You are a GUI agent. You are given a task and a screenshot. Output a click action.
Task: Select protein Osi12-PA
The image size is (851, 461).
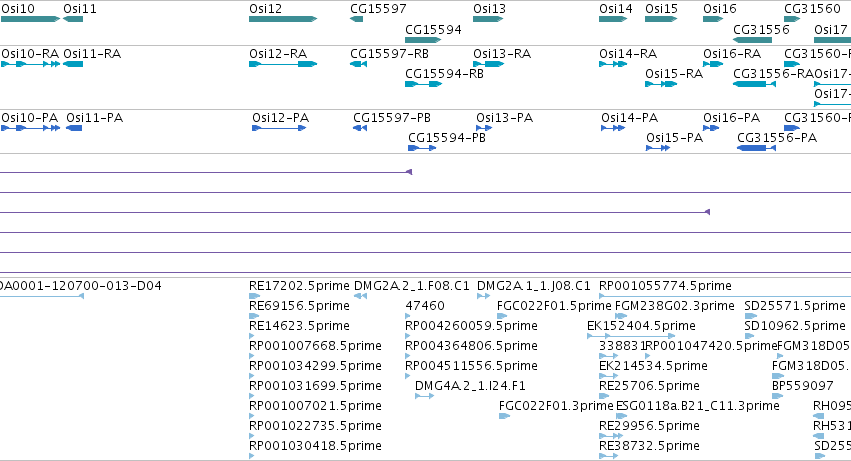coord(281,118)
